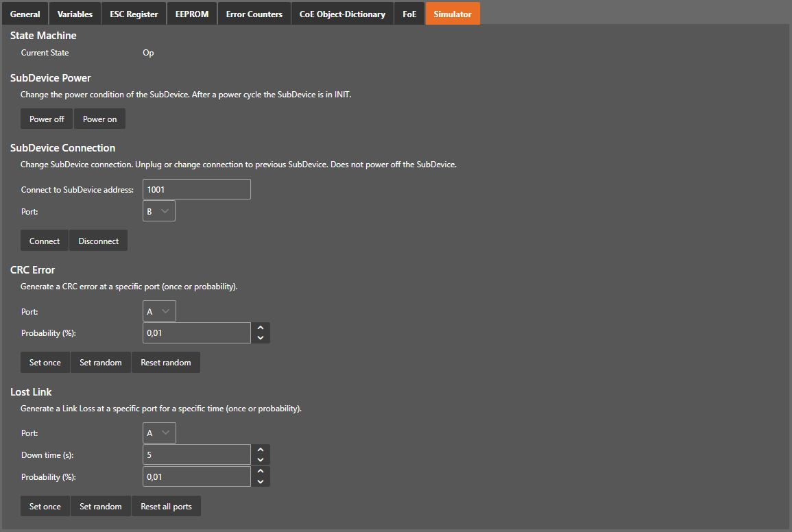Click the 'Connect to SubDevice address:' label
The image size is (792, 532).
click(77, 190)
